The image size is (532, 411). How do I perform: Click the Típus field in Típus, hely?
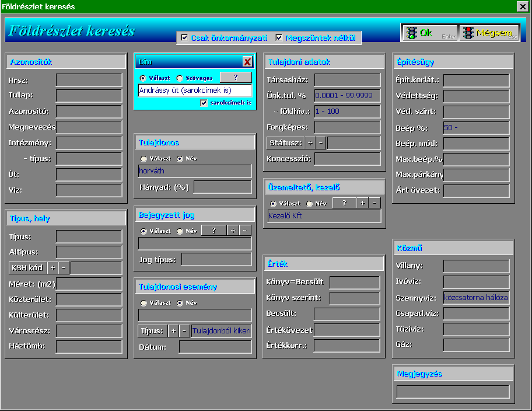click(x=89, y=237)
